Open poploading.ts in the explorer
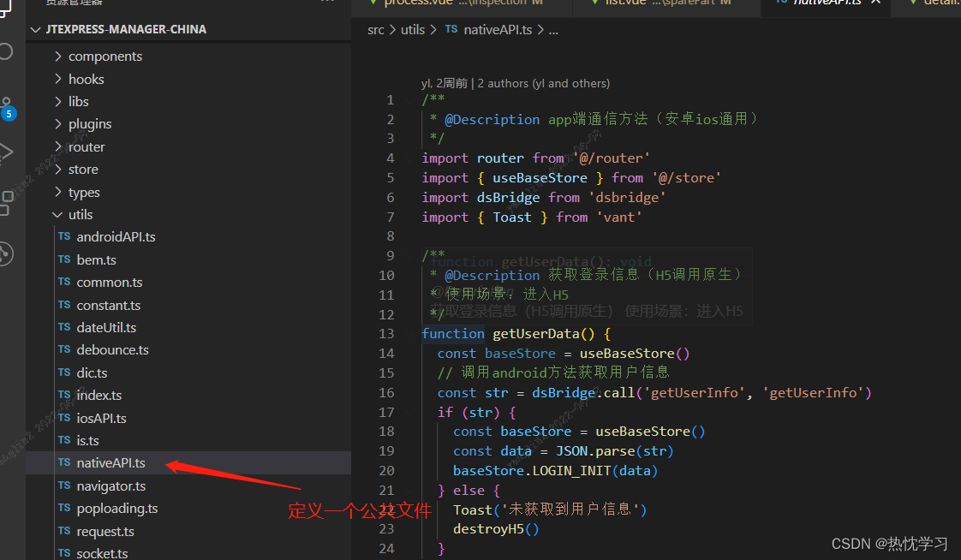This screenshot has height=560, width=961. tap(117, 509)
